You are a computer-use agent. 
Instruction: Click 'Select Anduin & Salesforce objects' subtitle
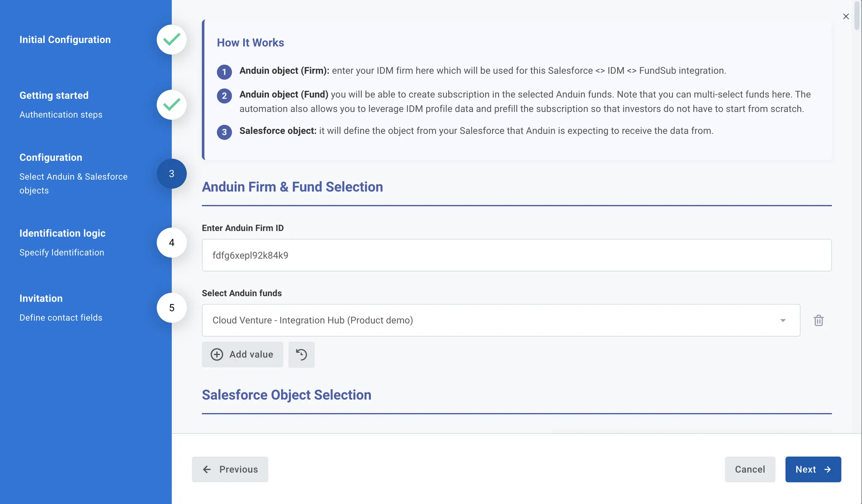74,183
